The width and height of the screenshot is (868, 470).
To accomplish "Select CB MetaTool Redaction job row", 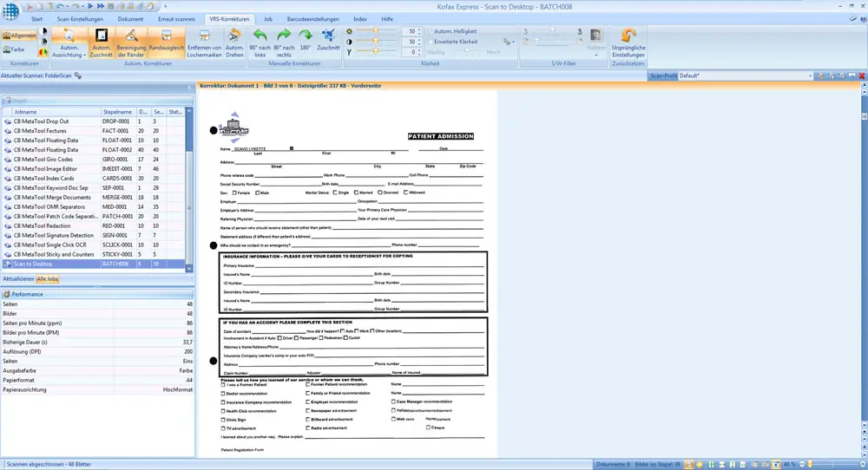I will (x=93, y=225).
